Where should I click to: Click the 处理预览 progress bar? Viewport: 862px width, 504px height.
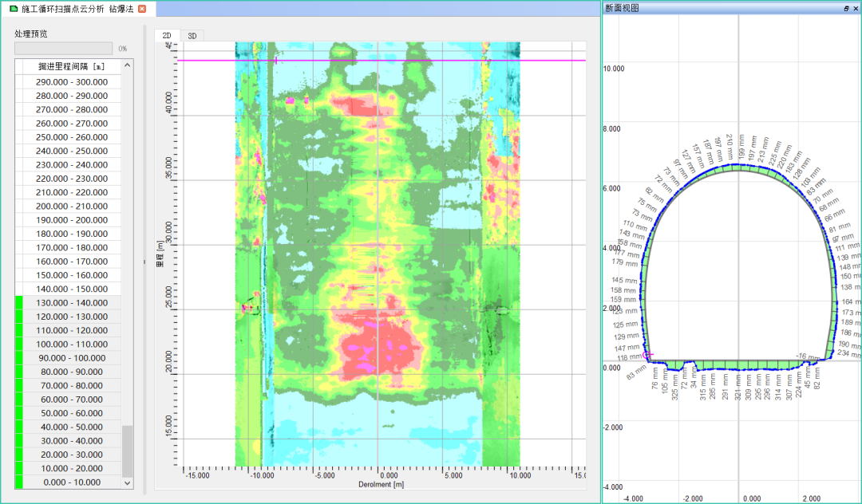[63, 49]
